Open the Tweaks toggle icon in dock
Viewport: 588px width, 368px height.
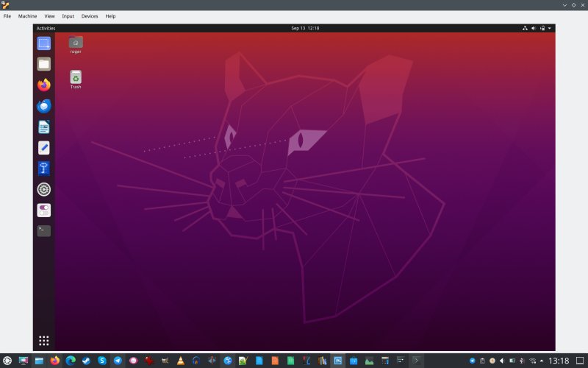(44, 210)
